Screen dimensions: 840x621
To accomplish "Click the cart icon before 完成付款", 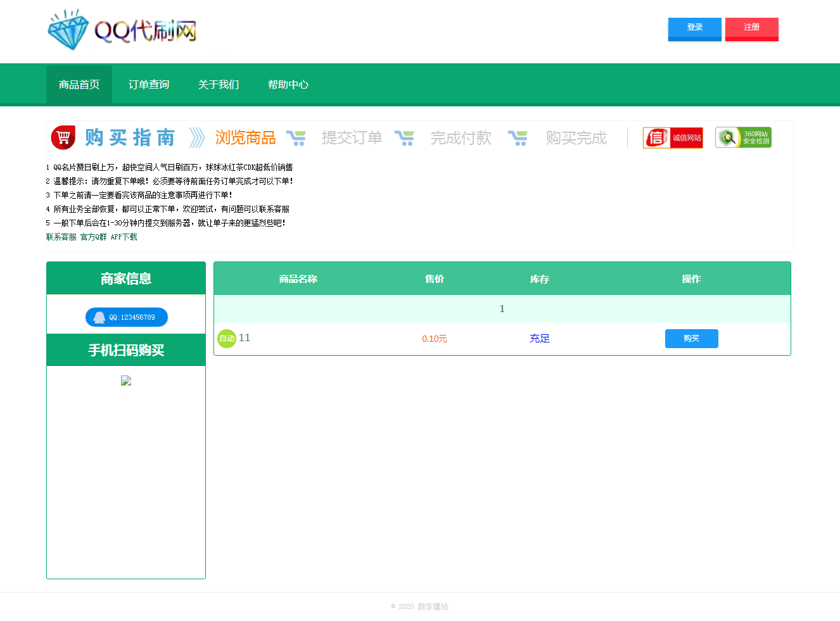I will pyautogui.click(x=404, y=137).
